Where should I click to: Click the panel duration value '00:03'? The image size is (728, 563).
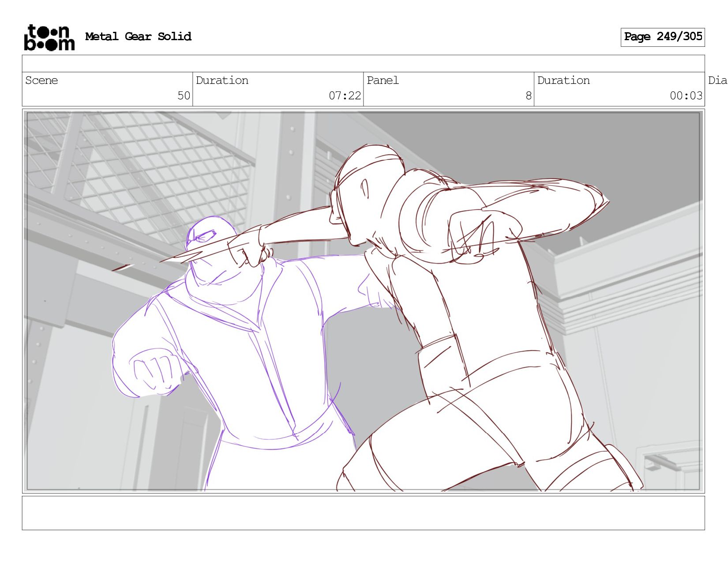pos(686,96)
